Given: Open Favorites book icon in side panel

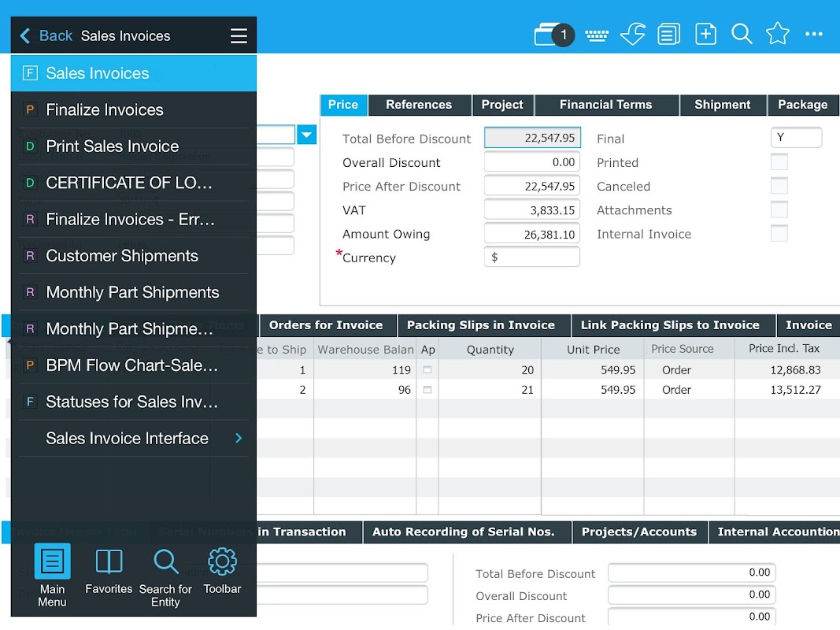Looking at the screenshot, I should coord(109,573).
